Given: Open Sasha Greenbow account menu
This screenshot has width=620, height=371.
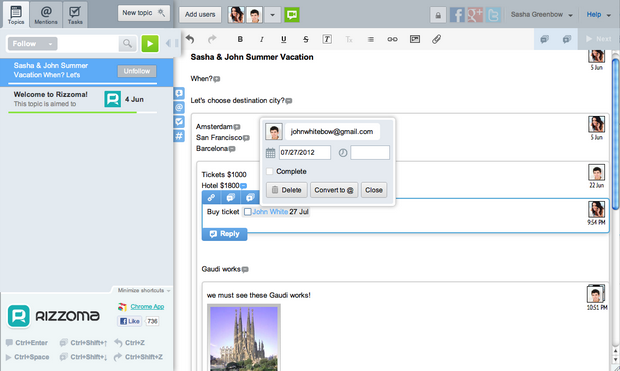Looking at the screenshot, I should [541, 15].
